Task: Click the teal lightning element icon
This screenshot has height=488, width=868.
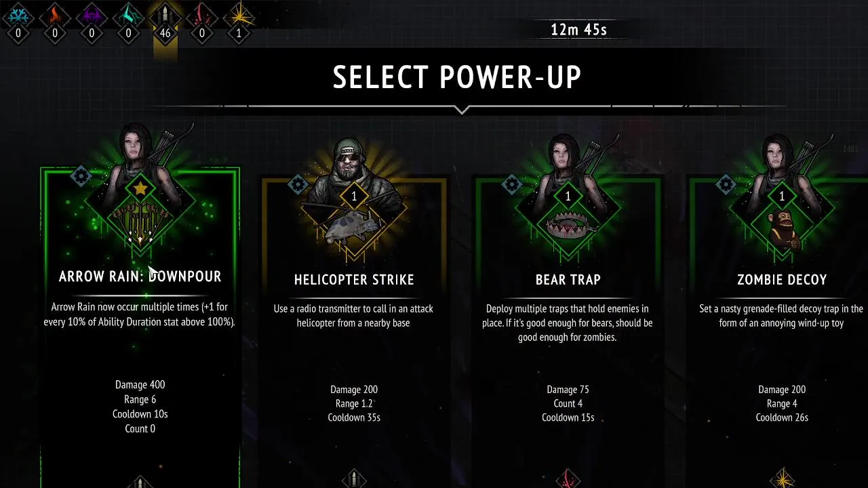Action: (x=128, y=14)
